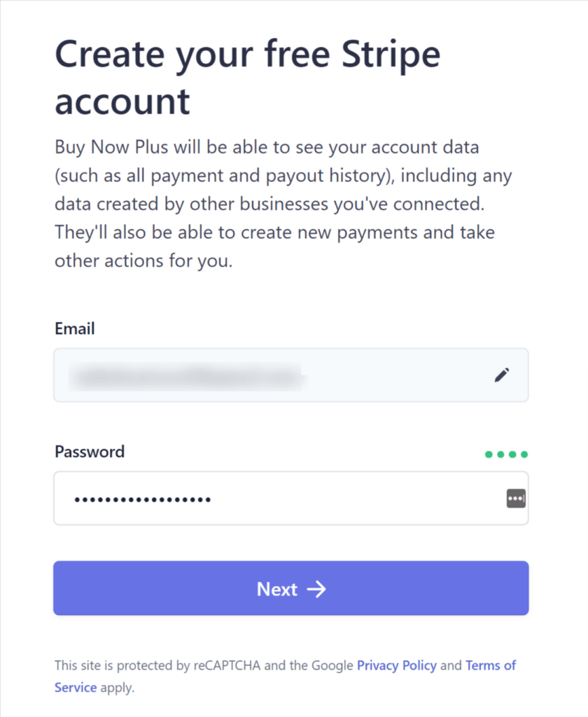The image size is (588, 717).
Task: Open the password manager icon in Password field
Action: (x=516, y=499)
